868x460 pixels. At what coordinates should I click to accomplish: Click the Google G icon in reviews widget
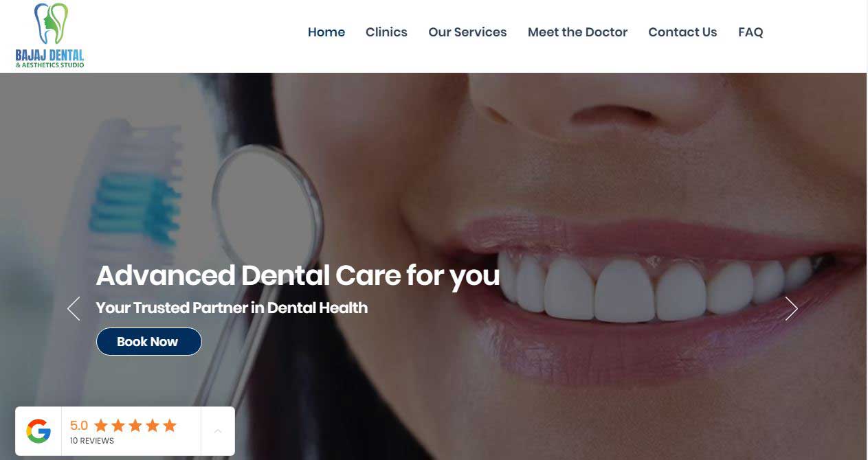[38, 431]
